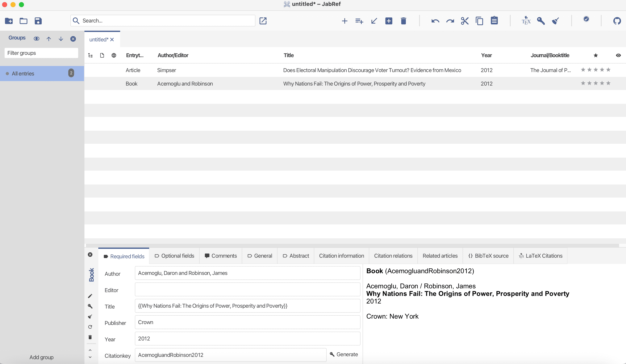
Task: Click Add group at sidebar bottom
Action: pos(41,357)
